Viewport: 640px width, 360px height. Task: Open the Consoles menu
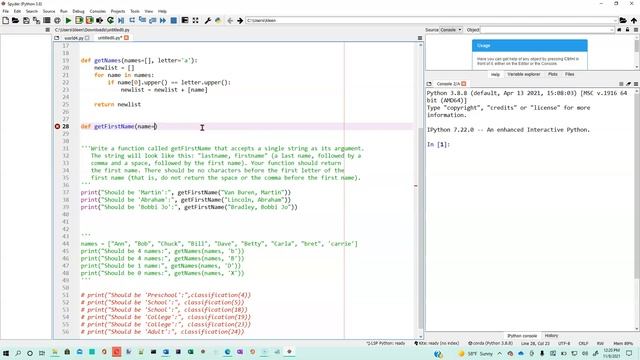98,11
